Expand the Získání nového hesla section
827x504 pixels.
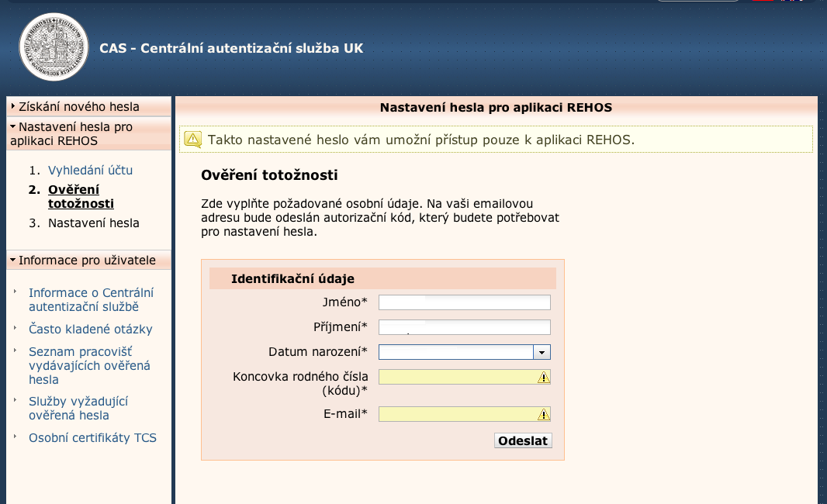click(x=88, y=106)
